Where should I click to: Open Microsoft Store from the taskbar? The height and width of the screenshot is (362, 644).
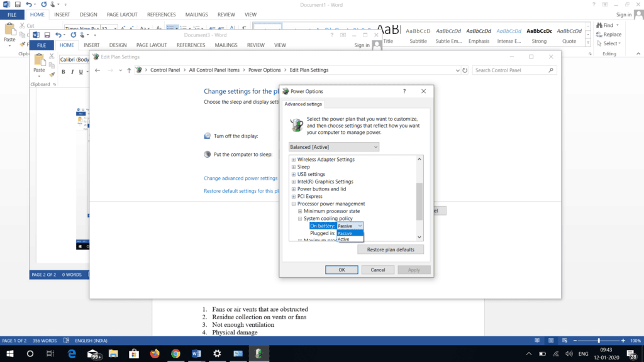(x=134, y=353)
